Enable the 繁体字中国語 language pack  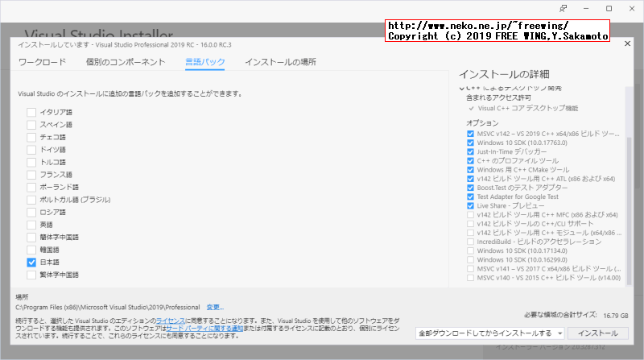31,275
